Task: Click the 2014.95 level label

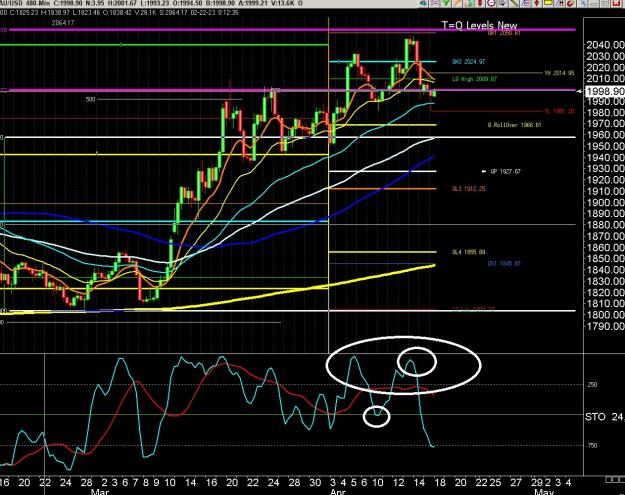Action: tap(559, 73)
